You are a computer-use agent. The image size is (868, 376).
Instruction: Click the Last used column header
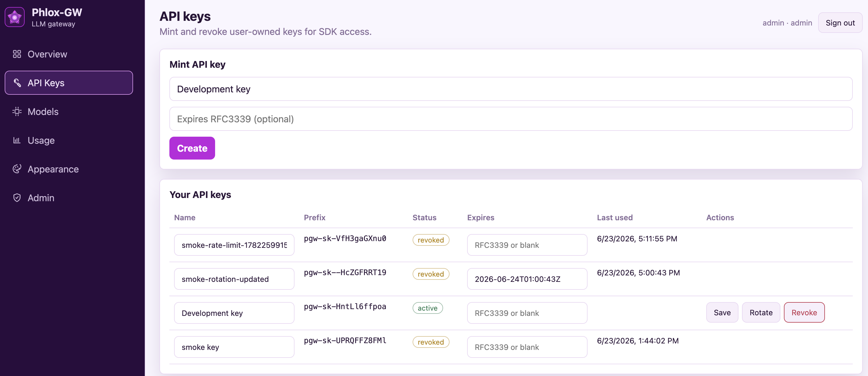[615, 218]
